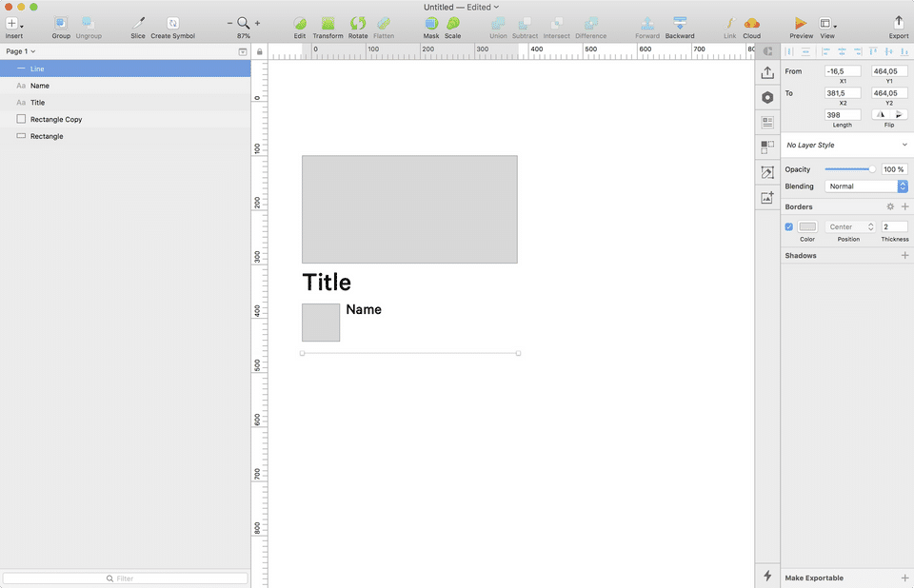Click the Opacity slider
The width and height of the screenshot is (914, 588).
point(850,169)
